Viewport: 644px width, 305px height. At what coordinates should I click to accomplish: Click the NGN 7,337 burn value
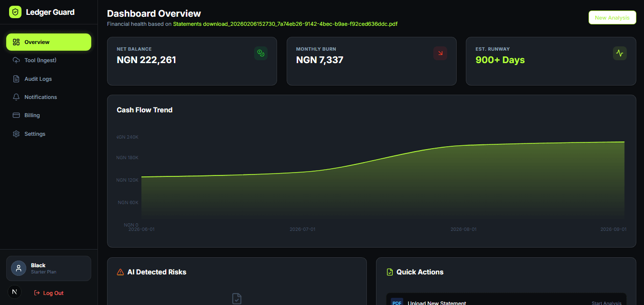click(x=320, y=60)
